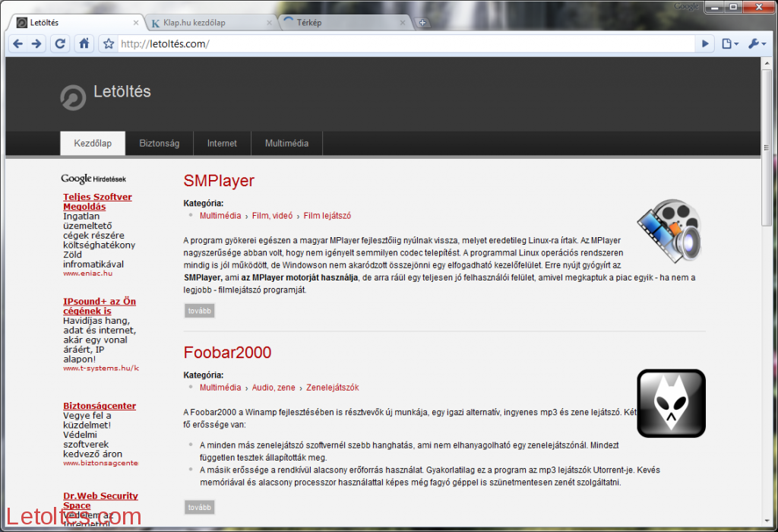Close the Klap.hu kezdőlap tab
The height and width of the screenshot is (532, 778).
point(270,23)
